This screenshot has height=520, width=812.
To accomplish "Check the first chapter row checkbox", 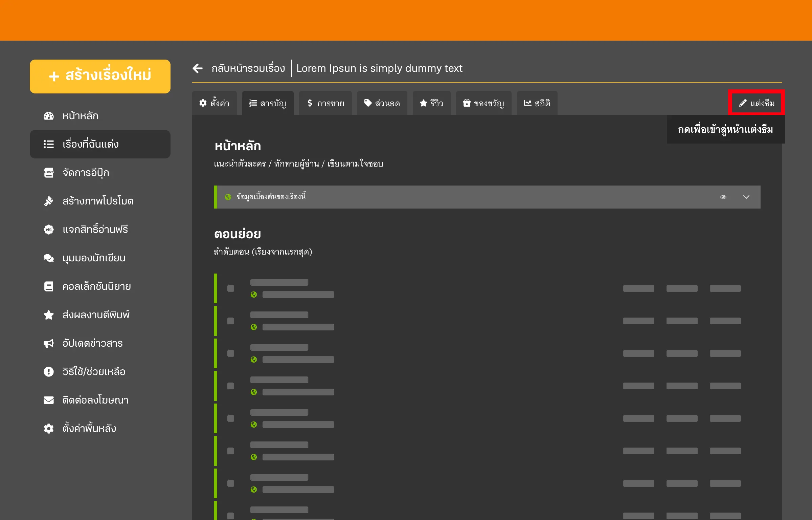I will coord(231,288).
